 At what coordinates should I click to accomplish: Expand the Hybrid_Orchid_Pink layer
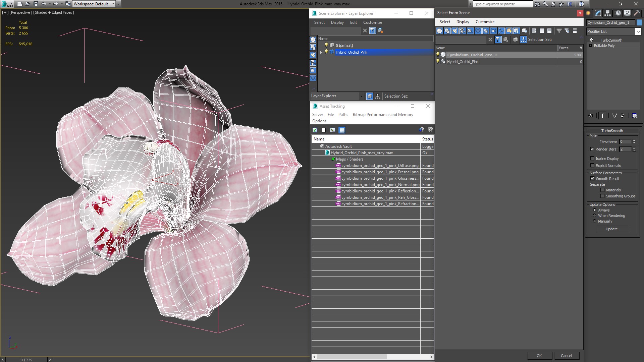[321, 52]
